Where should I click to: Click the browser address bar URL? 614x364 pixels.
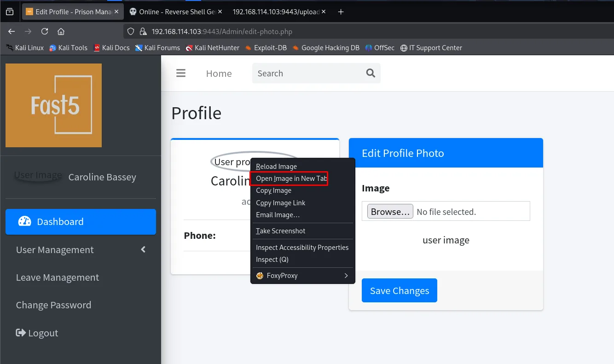pos(222,32)
